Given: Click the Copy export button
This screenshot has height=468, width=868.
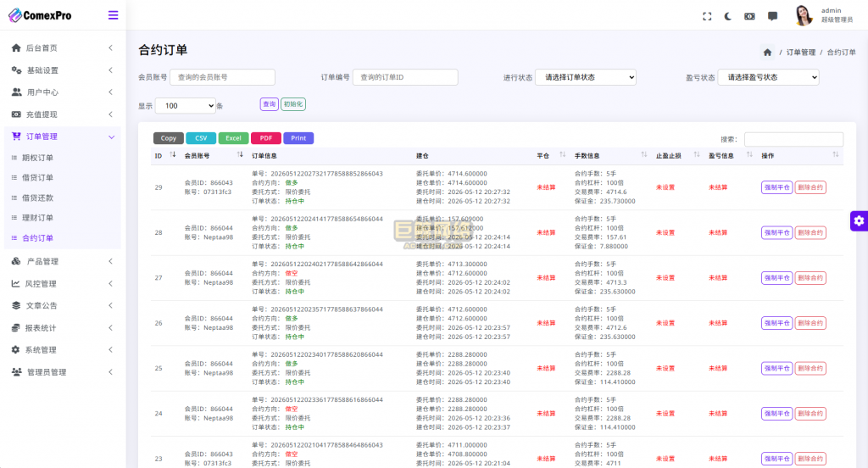Looking at the screenshot, I should point(169,138).
